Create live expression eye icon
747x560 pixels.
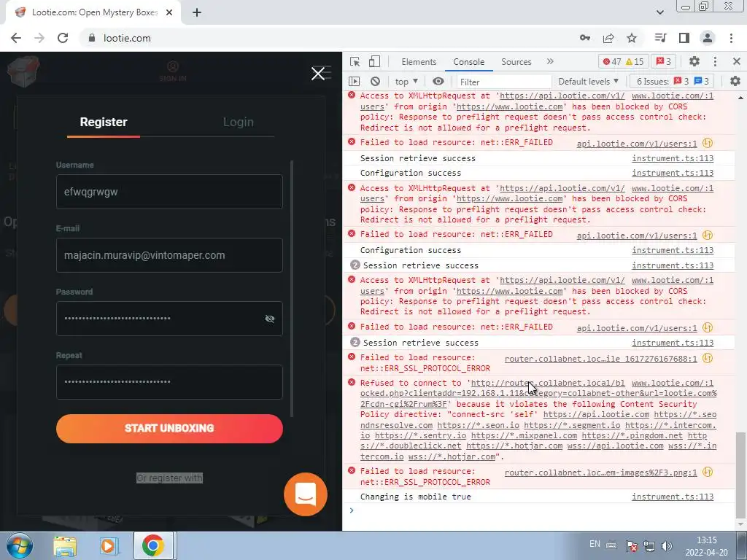click(x=438, y=82)
